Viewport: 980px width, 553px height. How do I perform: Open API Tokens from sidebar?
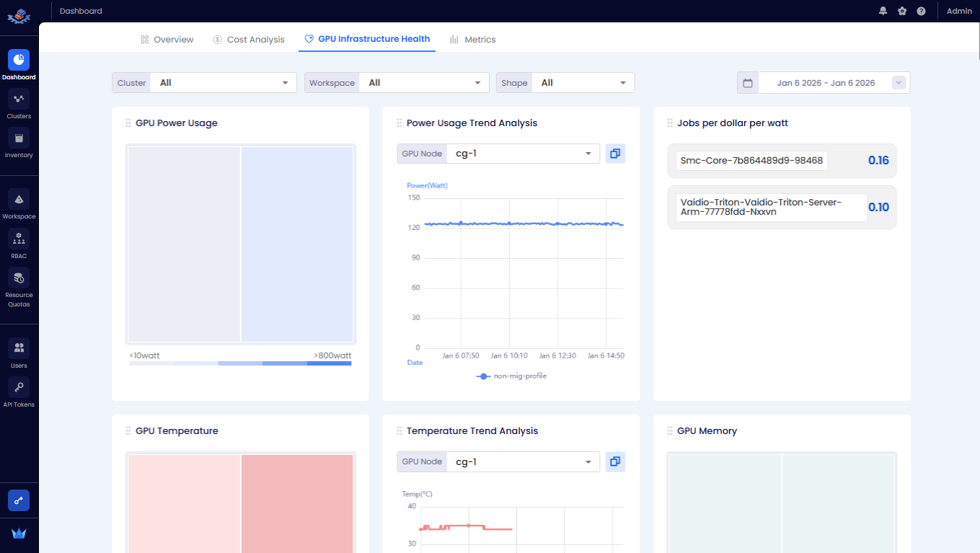[x=19, y=388]
